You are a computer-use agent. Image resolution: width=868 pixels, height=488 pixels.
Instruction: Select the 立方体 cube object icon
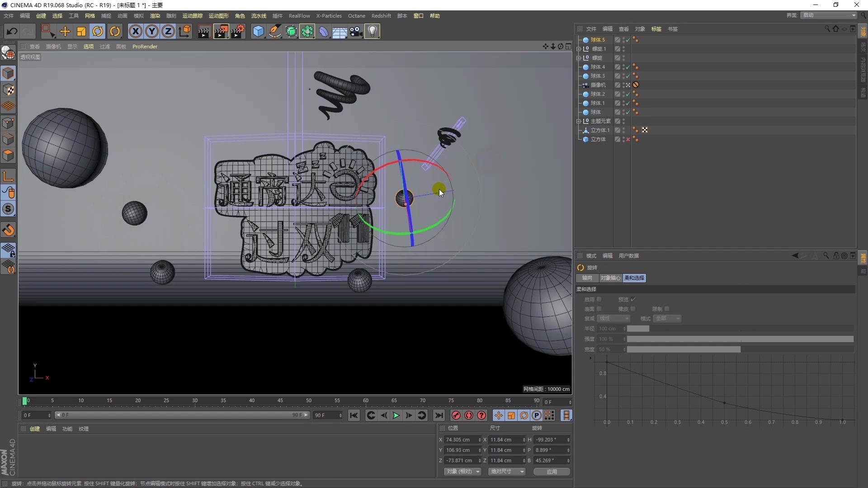pyautogui.click(x=586, y=139)
